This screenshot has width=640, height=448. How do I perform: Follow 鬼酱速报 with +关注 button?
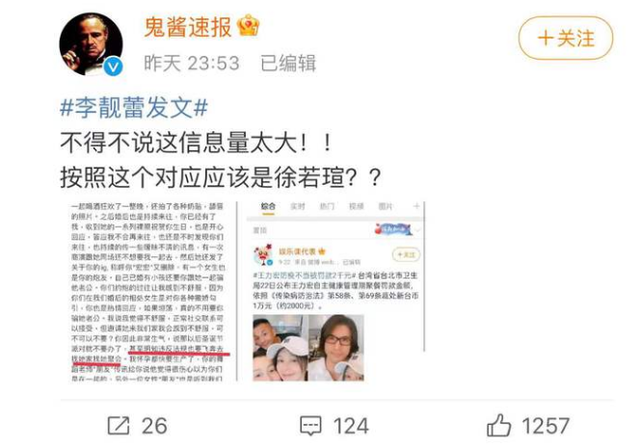pyautogui.click(x=565, y=38)
